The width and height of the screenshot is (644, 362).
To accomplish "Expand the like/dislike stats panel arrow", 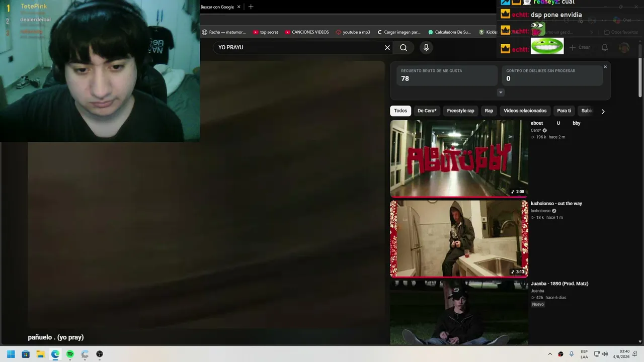I will pyautogui.click(x=501, y=93).
